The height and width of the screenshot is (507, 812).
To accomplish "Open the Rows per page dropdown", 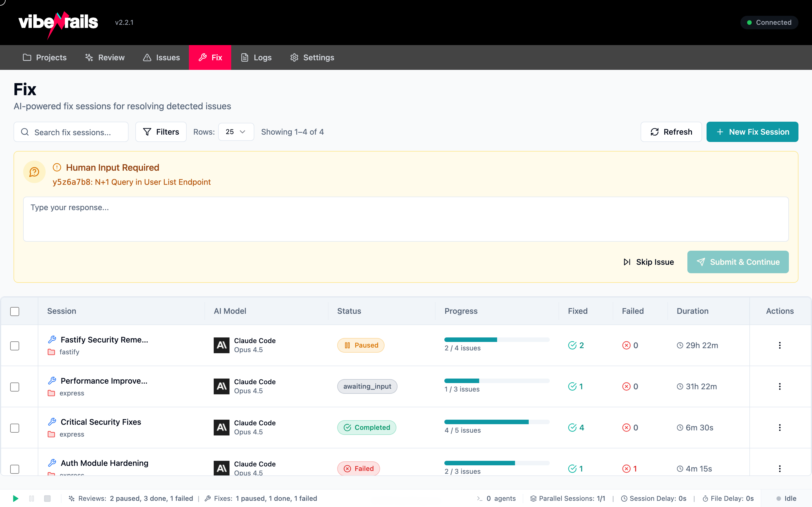I will coord(236,132).
